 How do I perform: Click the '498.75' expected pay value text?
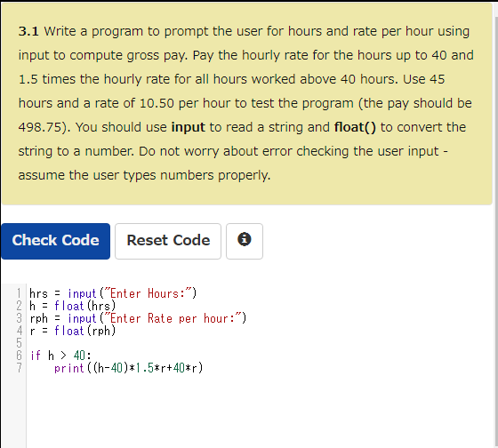point(40,127)
